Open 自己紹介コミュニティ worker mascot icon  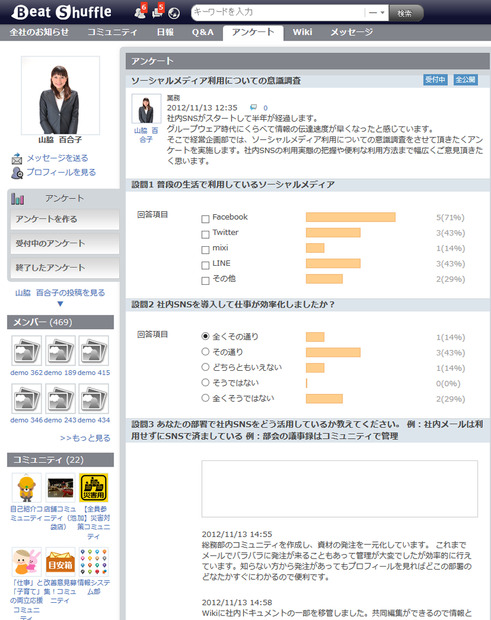(x=26, y=488)
